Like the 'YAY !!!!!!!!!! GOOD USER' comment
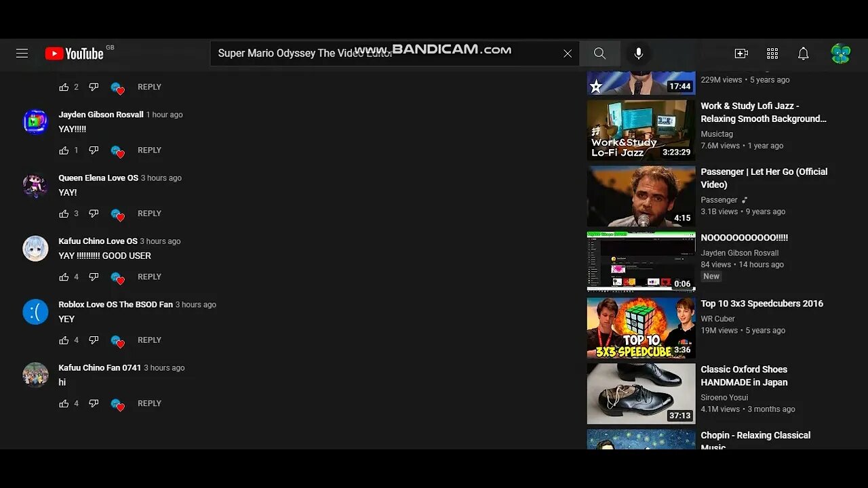This screenshot has height=488, width=868. pos(64,277)
